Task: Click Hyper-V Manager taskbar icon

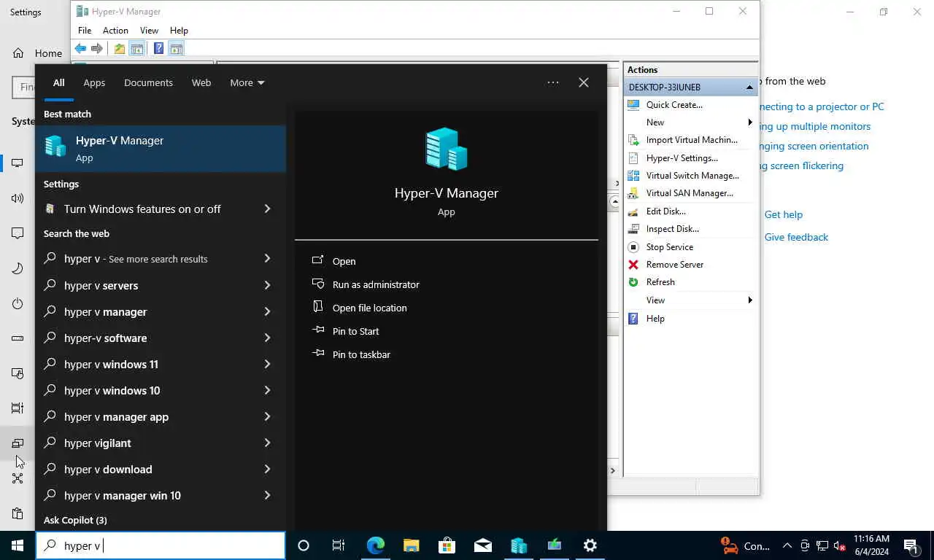Action: 519,545
